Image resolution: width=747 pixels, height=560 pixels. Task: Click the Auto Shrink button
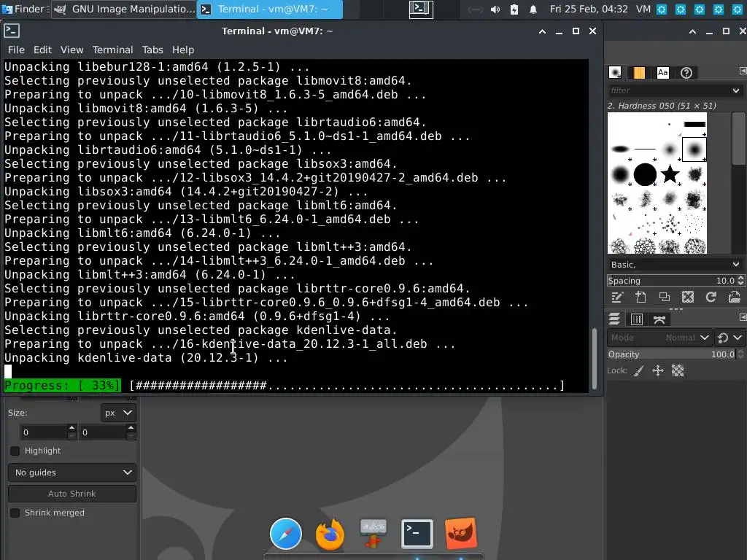(72, 494)
